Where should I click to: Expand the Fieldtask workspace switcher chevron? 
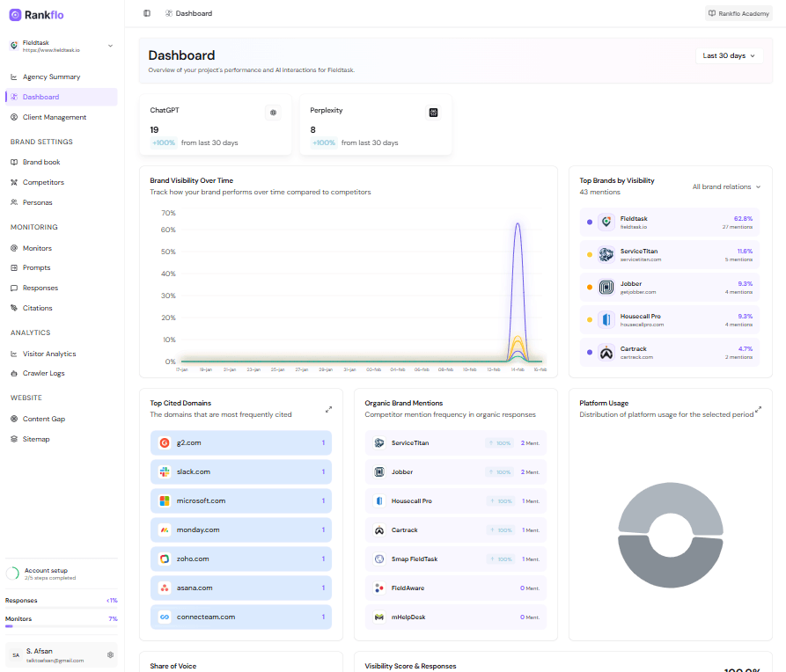point(109,46)
